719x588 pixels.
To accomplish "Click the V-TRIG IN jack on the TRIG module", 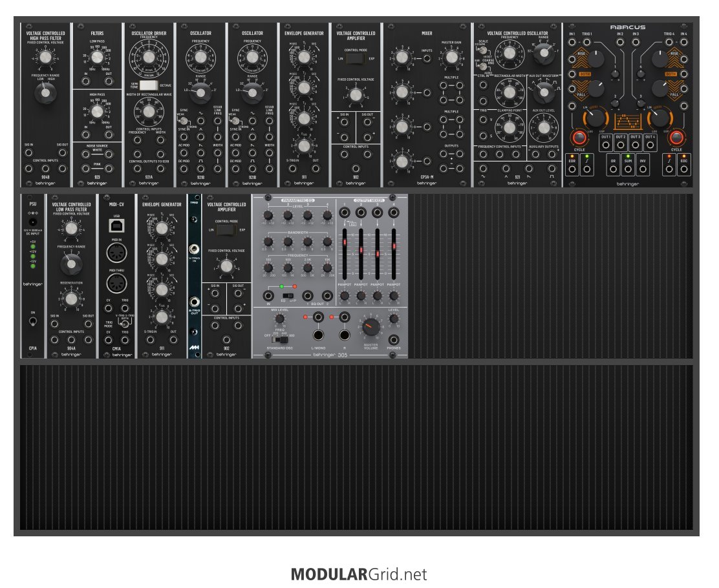I will (195, 250).
